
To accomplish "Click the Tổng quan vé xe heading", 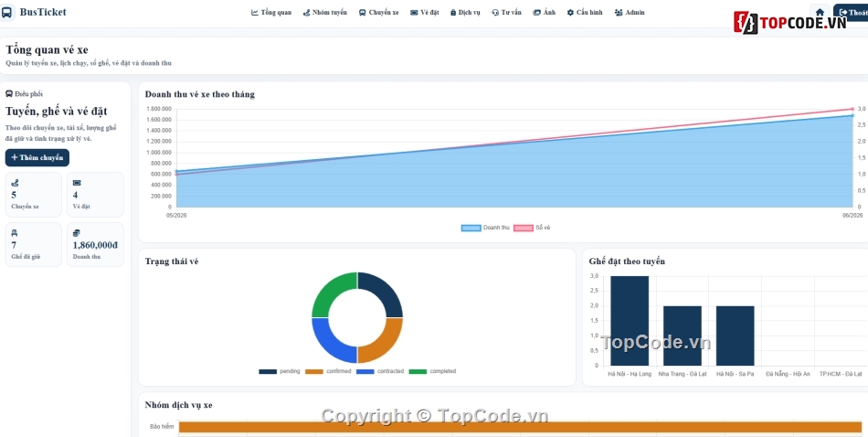I will 47,50.
